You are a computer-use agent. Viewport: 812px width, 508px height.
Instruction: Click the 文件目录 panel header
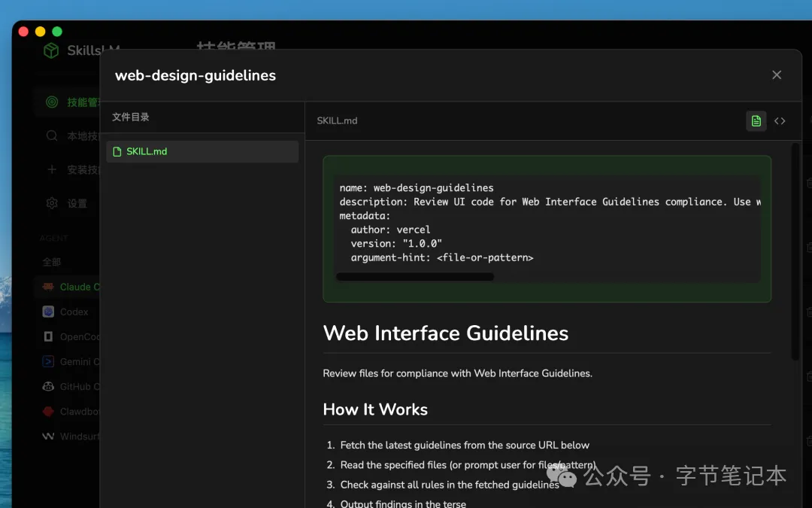(x=131, y=117)
